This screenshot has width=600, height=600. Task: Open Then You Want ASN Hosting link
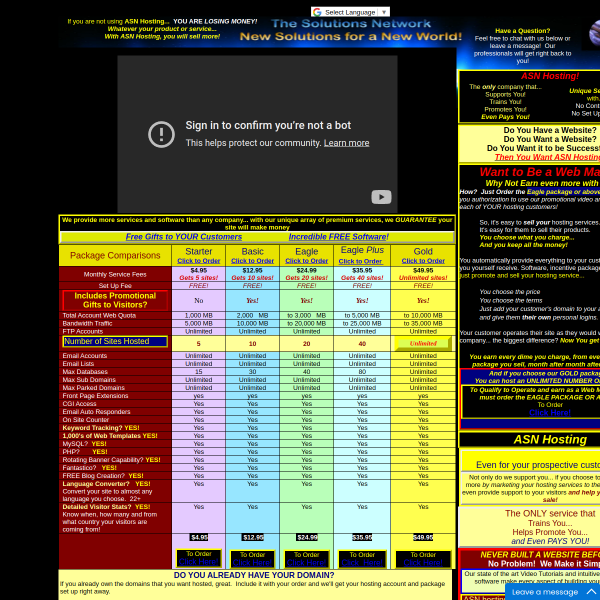547,157
